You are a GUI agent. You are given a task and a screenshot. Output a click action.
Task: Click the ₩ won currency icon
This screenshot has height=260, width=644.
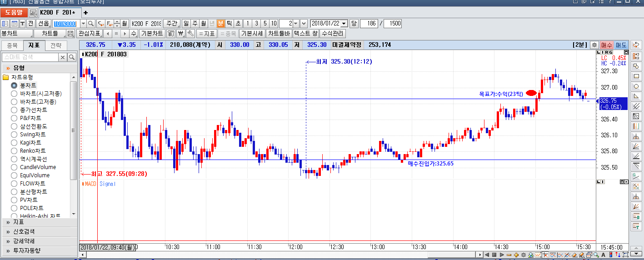pos(181,34)
